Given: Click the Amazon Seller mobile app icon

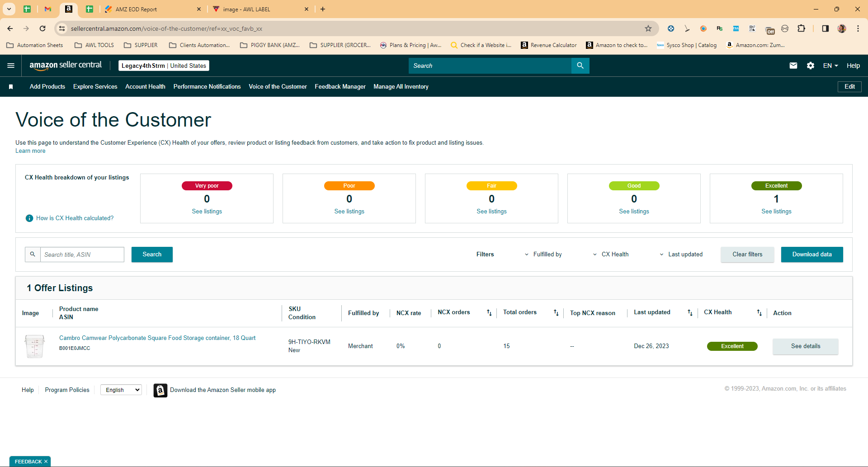Looking at the screenshot, I should click(x=160, y=390).
